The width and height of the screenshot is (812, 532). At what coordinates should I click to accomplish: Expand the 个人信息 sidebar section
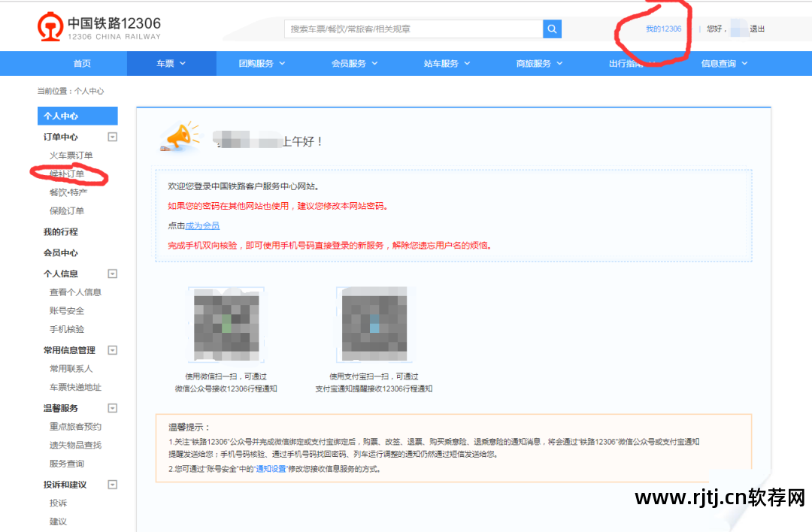click(x=113, y=273)
